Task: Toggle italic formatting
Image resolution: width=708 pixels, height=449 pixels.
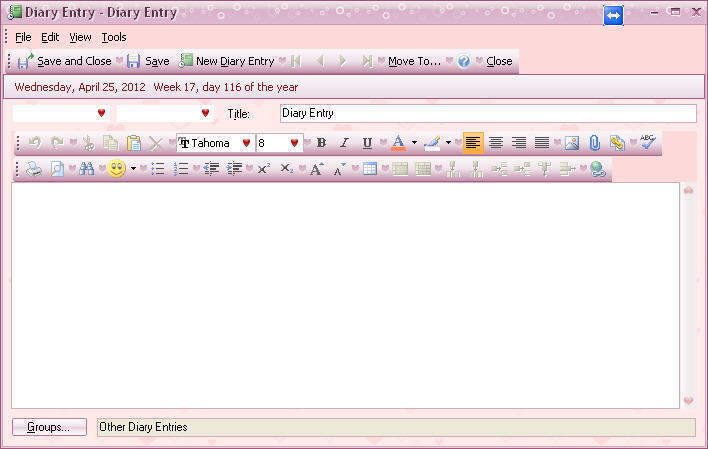Action: [344, 143]
